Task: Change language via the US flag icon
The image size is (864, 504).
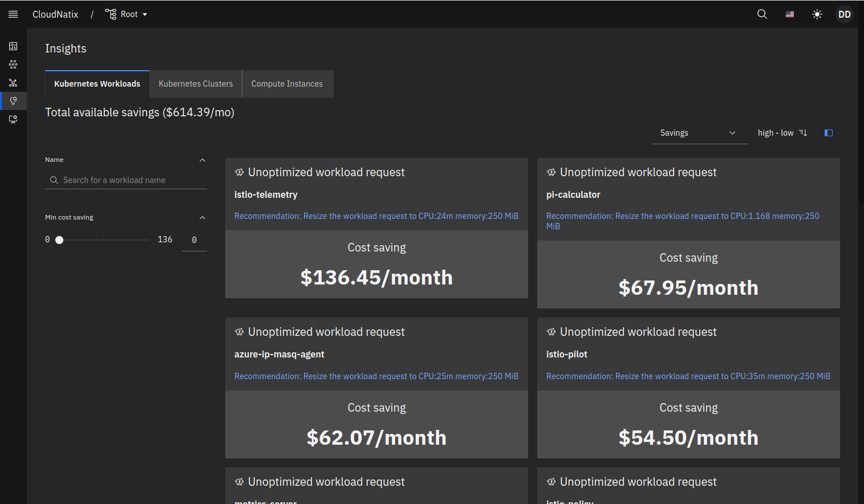Action: point(790,14)
